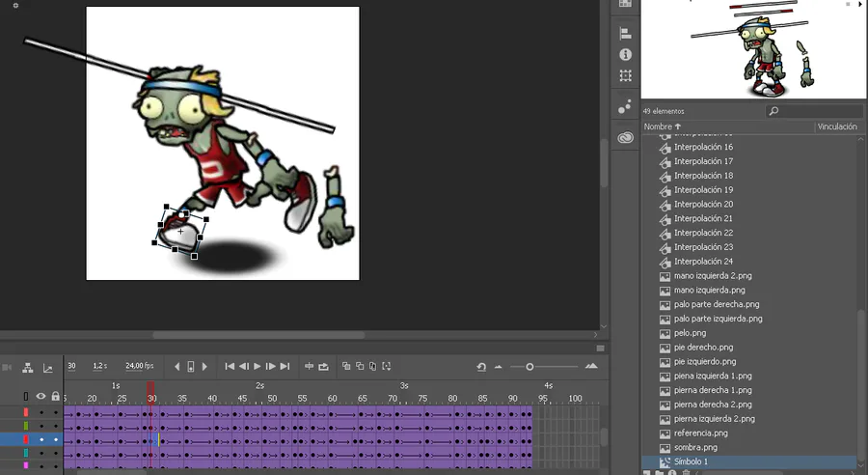Viewport: 868px width, 475px height.
Task: Select pelo.png in the library
Action: tap(690, 333)
